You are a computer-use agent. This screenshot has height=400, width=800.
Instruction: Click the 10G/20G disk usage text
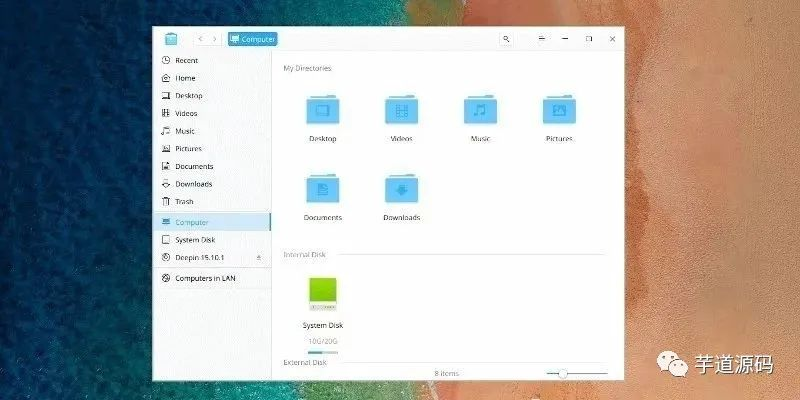click(x=322, y=341)
